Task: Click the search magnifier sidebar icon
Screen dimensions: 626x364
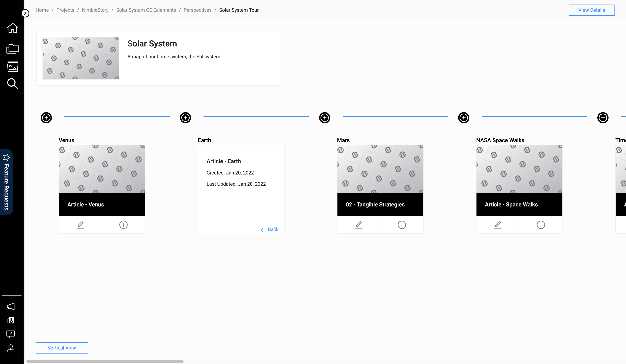Action: tap(12, 84)
